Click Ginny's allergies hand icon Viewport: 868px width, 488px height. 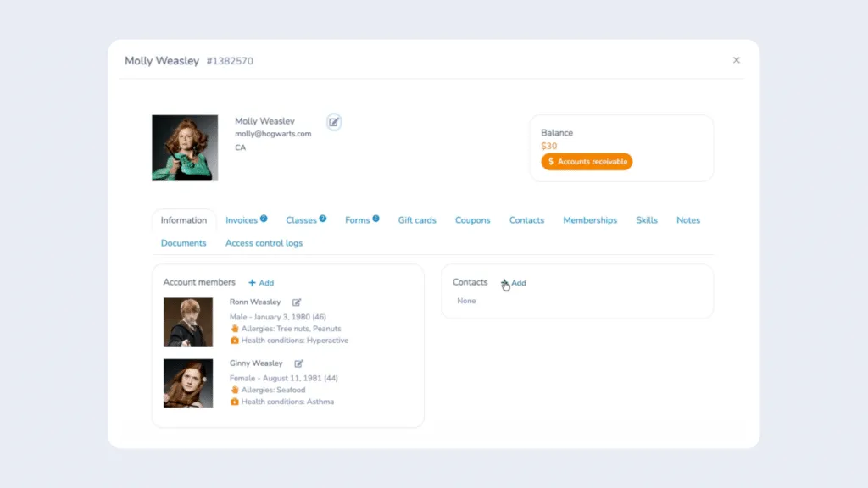point(235,390)
